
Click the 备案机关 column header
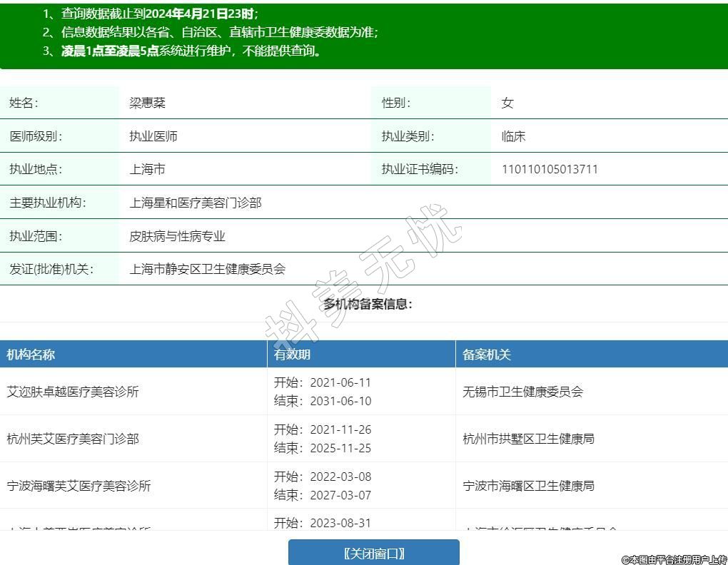click(487, 355)
